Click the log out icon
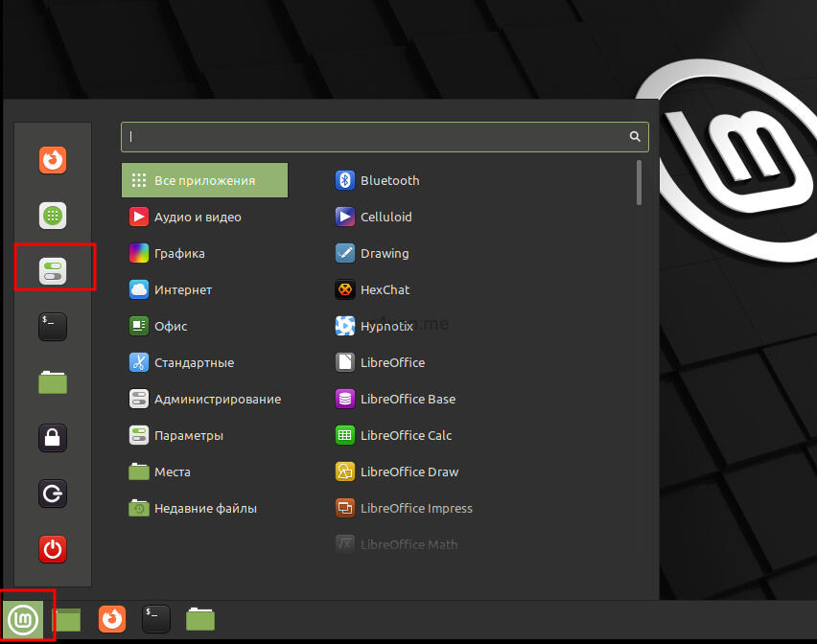This screenshot has height=644, width=817. [53, 494]
